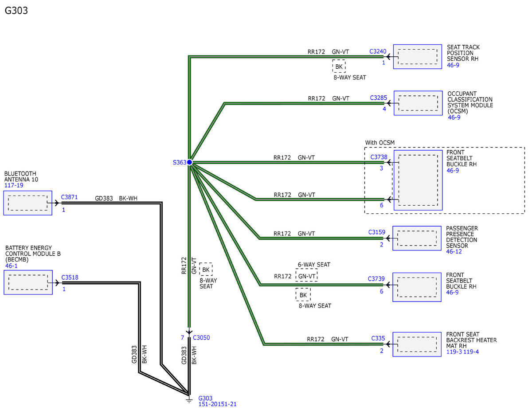The image size is (532, 411).
Task: Click the '6-WAY SEAT' label
Action: [314, 264]
